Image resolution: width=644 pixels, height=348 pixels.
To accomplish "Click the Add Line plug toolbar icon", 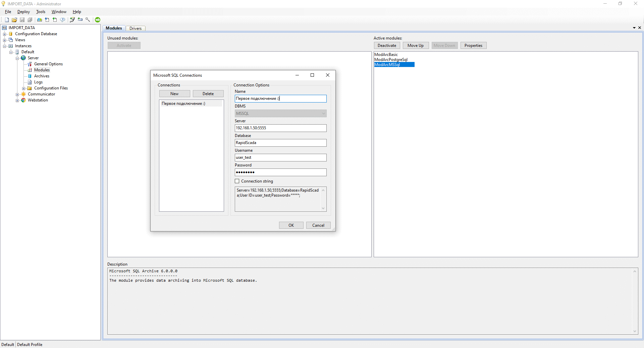I will click(72, 20).
